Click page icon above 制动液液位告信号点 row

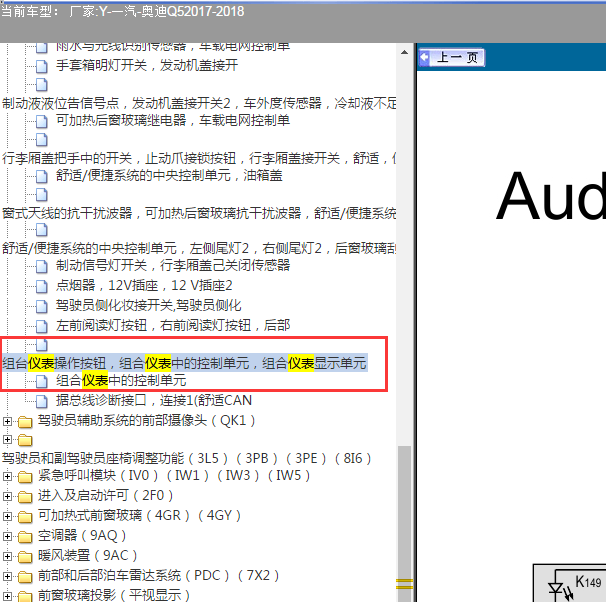pos(42,85)
